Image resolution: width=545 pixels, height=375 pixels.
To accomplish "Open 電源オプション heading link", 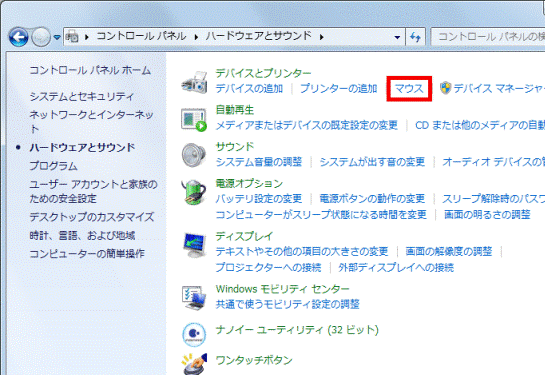I will click(x=249, y=183).
